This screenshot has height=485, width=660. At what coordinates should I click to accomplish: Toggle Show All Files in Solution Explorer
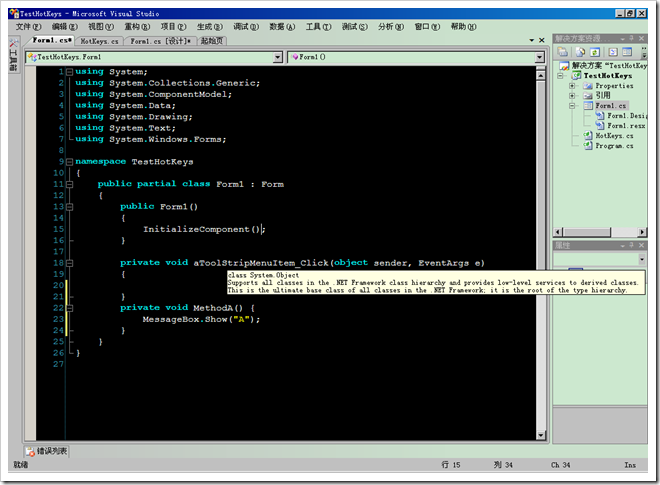(580, 52)
